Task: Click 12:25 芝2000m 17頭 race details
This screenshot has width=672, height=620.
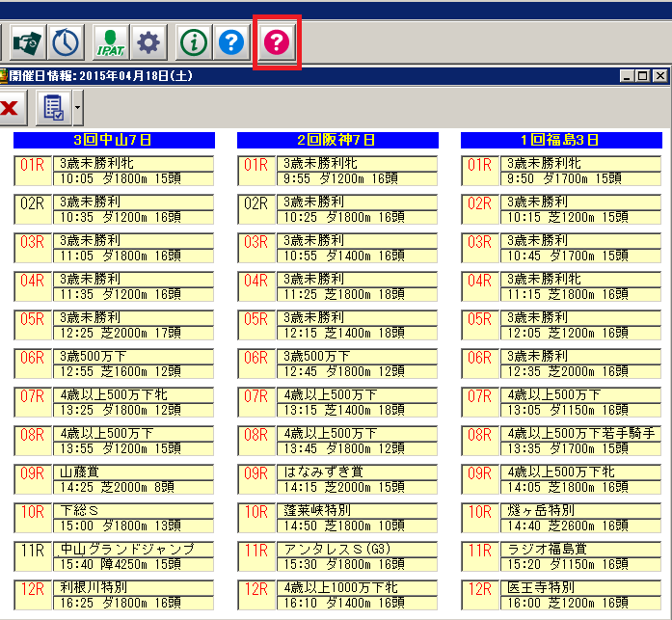Action: [x=133, y=333]
